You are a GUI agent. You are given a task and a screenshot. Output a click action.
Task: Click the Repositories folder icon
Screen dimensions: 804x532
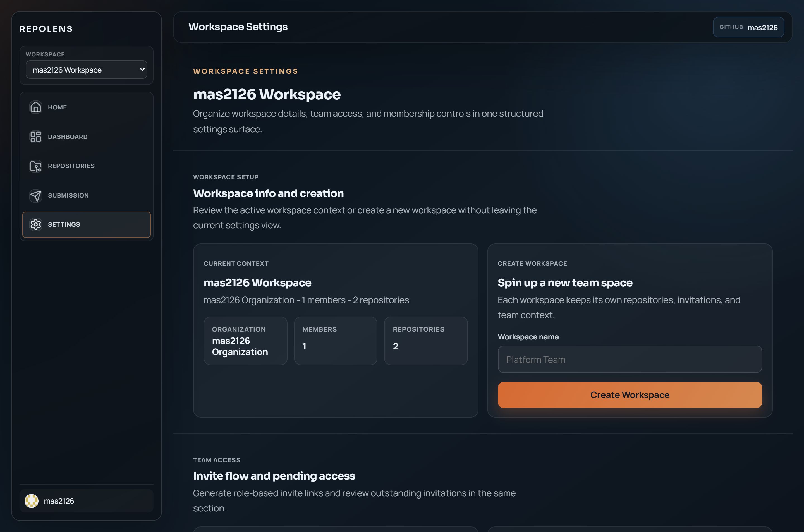click(35, 166)
